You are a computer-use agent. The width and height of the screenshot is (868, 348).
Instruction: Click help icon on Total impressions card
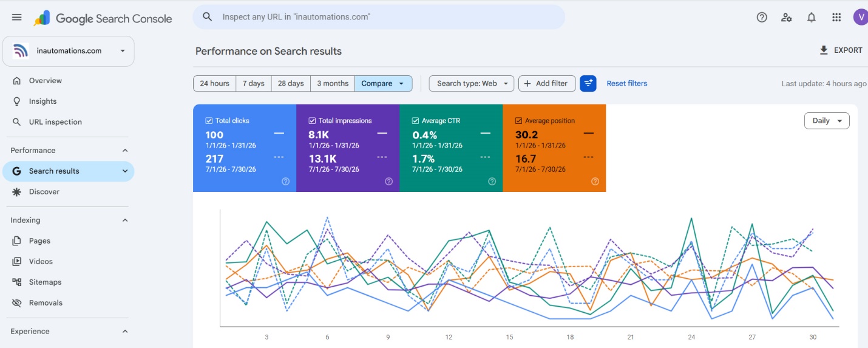(388, 181)
